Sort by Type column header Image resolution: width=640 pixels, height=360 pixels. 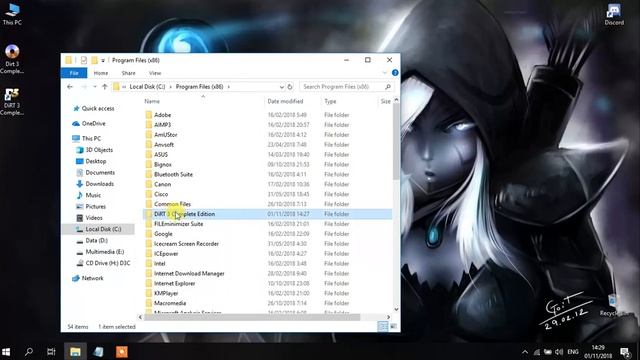tap(330, 101)
